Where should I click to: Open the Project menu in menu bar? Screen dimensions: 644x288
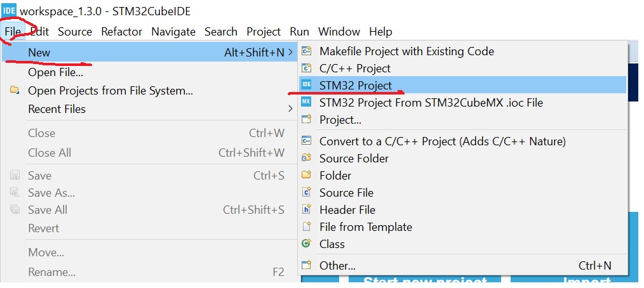[264, 31]
